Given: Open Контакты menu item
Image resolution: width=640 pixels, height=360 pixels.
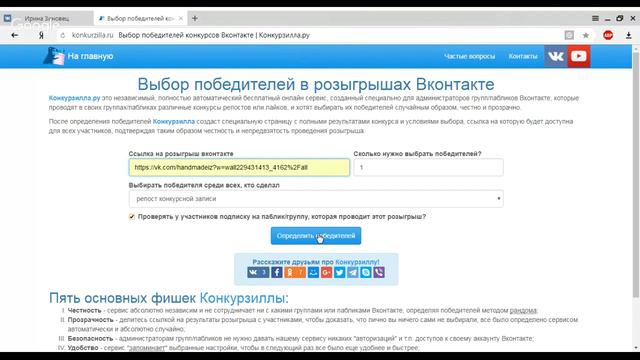Looking at the screenshot, I should coord(523,56).
